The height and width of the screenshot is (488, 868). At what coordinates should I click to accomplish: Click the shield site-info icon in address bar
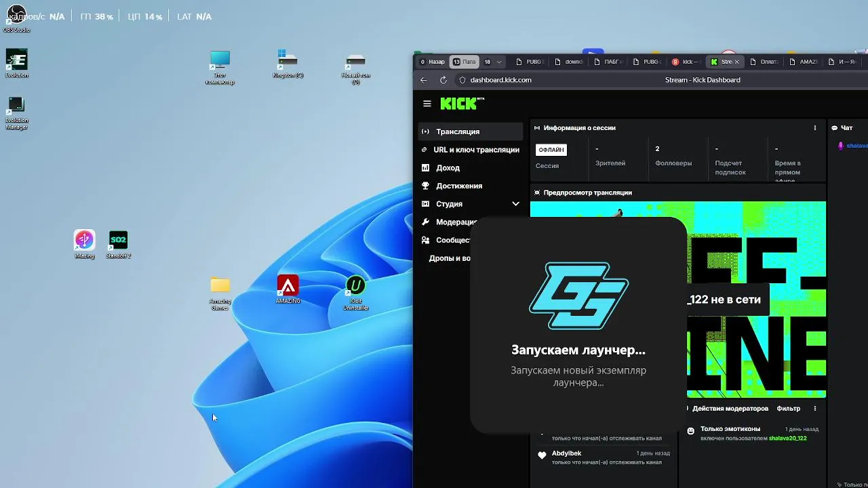(x=462, y=80)
